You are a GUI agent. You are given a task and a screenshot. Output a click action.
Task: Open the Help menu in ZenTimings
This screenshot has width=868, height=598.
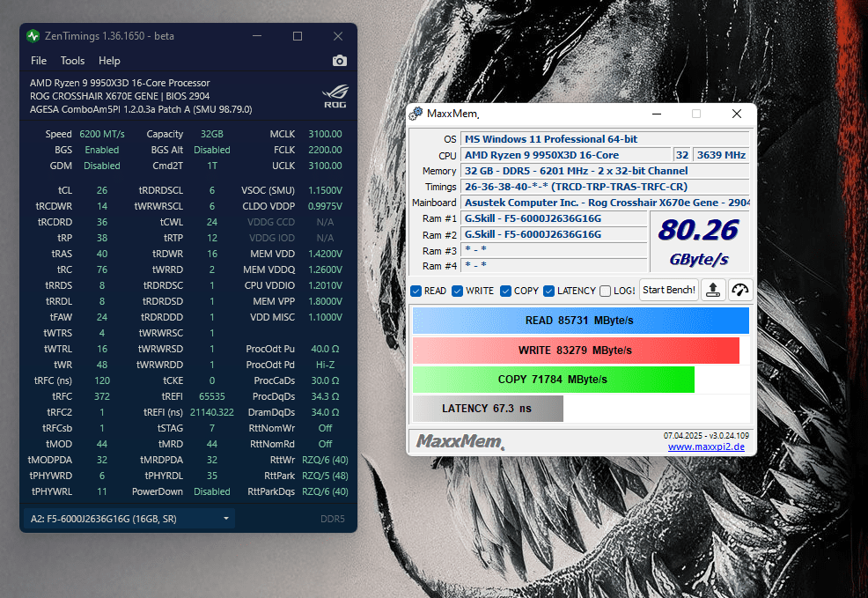[109, 61]
